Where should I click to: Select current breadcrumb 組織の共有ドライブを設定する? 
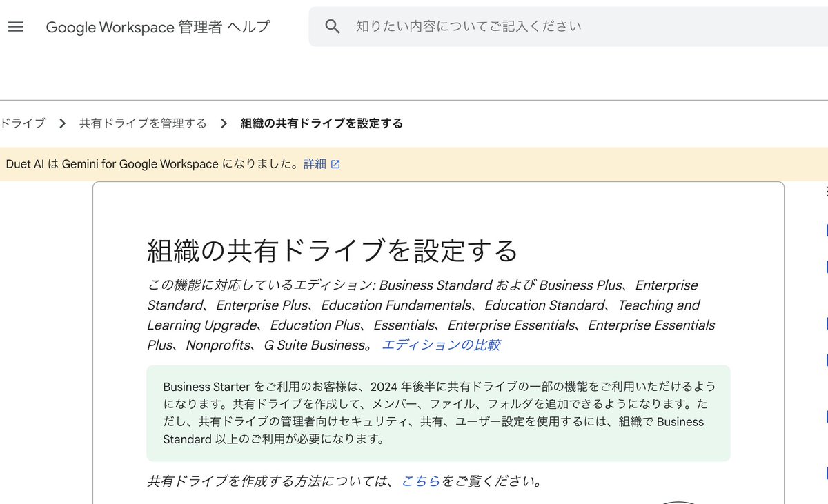tap(322, 123)
